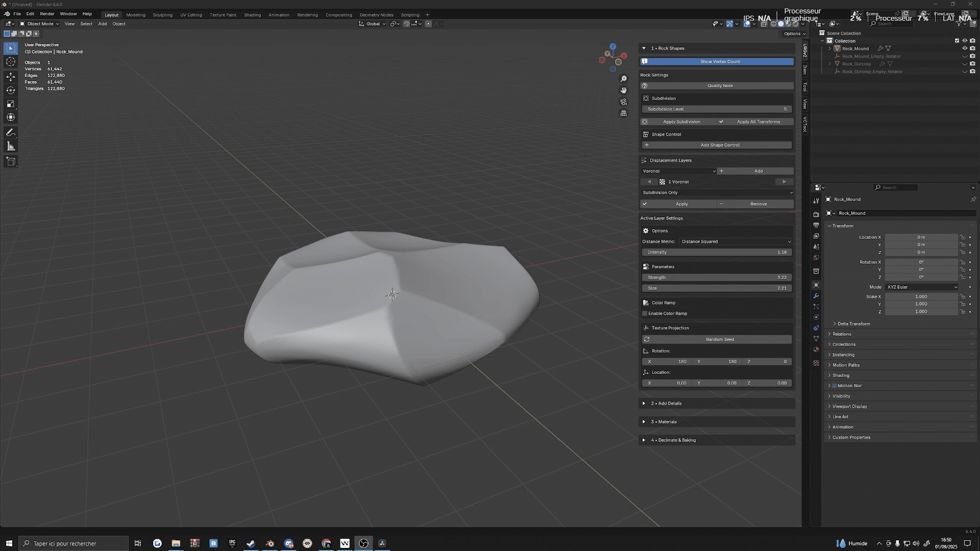Open the Measure tool
980x551 pixels.
pyautogui.click(x=11, y=146)
